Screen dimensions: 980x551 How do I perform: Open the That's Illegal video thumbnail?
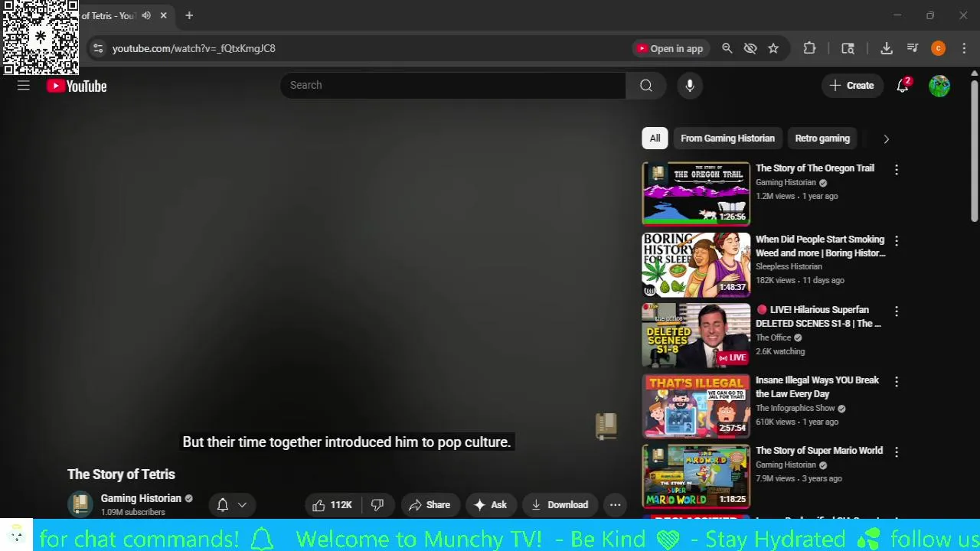(696, 405)
